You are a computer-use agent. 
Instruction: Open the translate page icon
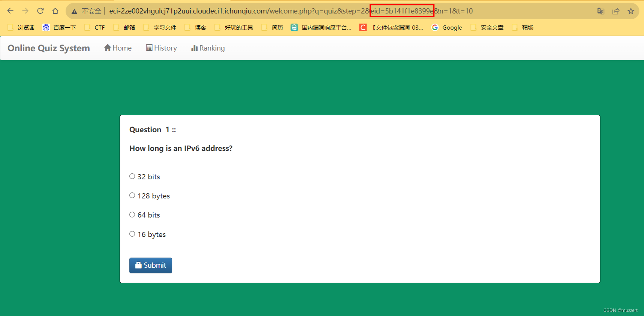pyautogui.click(x=601, y=11)
